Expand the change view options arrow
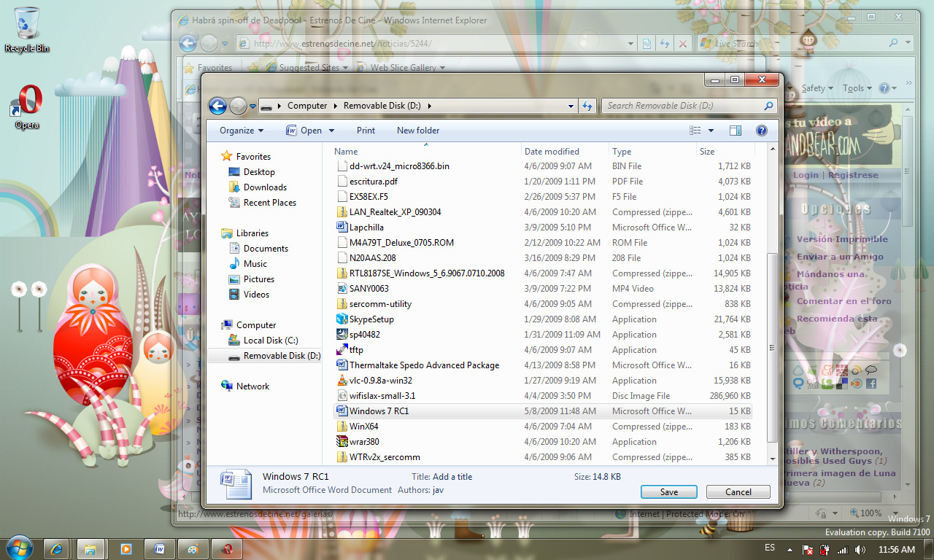Image resolution: width=934 pixels, height=560 pixels. tap(711, 131)
